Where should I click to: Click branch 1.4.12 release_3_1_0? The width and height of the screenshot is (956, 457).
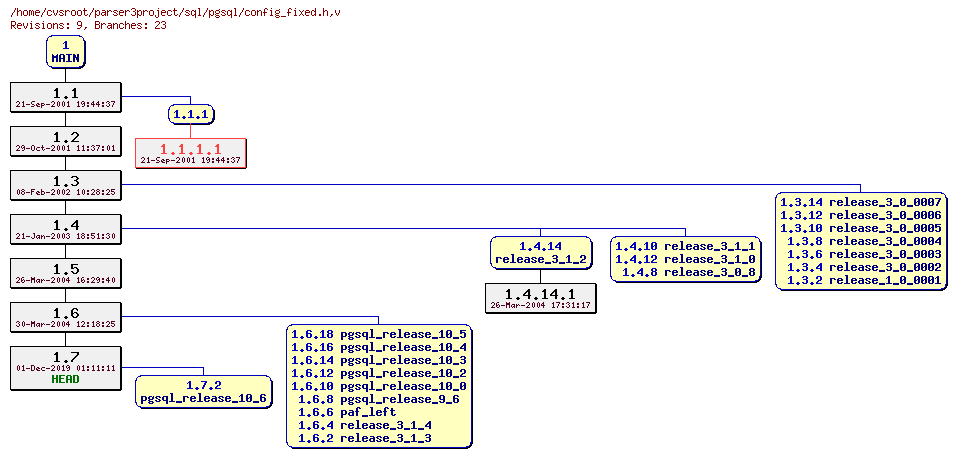click(x=685, y=259)
